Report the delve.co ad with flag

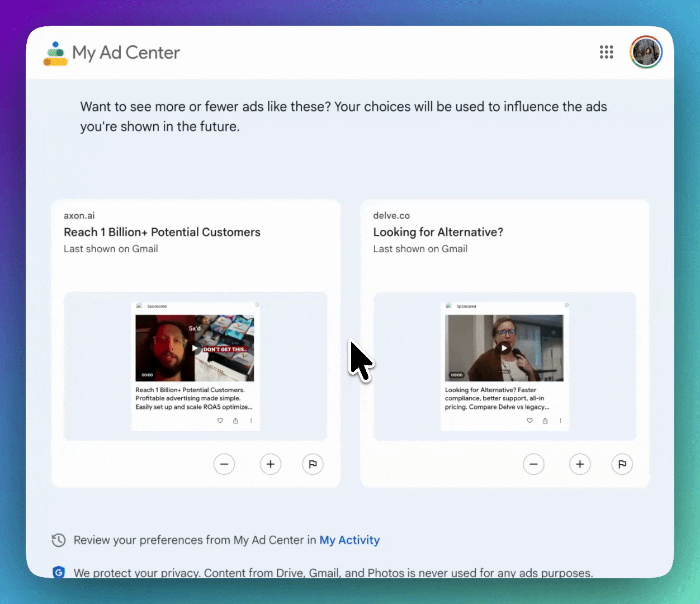622,464
